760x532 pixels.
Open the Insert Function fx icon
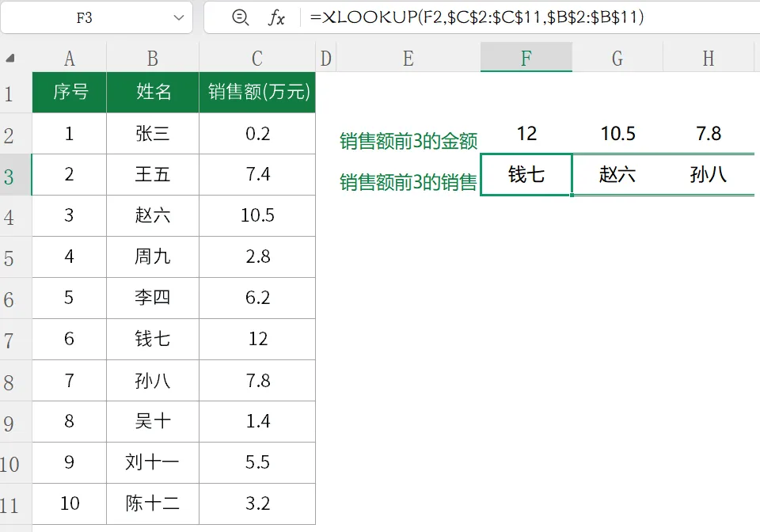[x=276, y=18]
